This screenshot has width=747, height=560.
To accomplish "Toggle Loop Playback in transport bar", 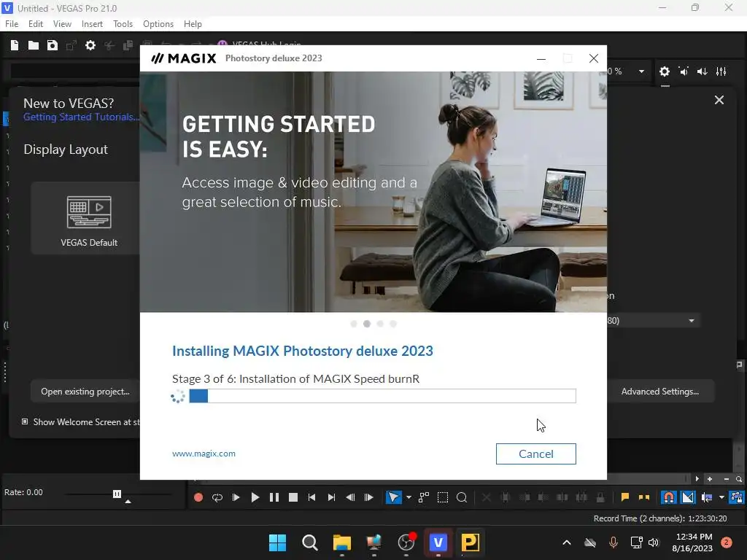I will click(217, 497).
